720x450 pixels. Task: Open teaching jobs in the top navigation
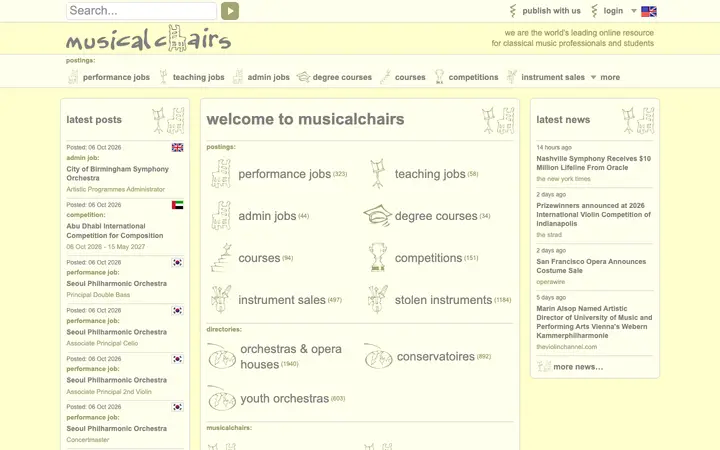(198, 77)
